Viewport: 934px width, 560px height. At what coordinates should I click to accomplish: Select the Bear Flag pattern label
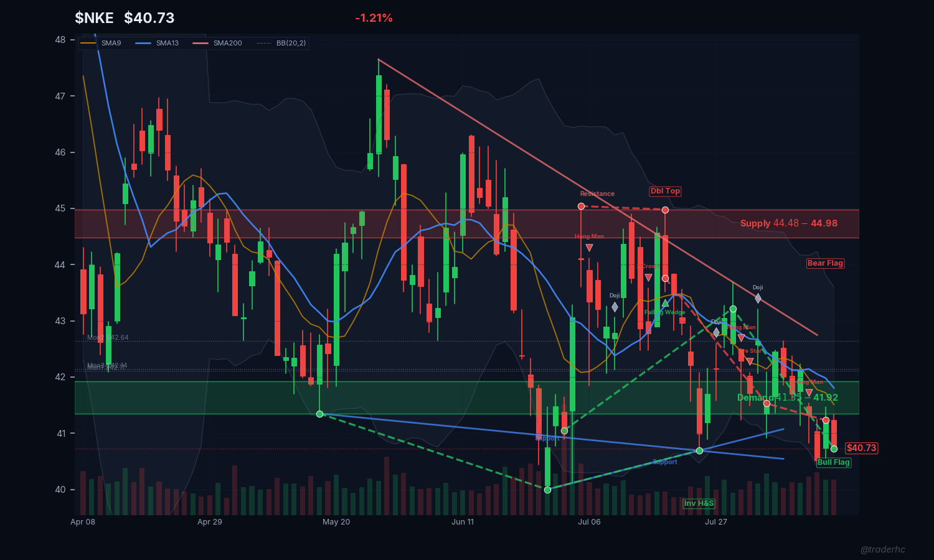[x=825, y=263]
